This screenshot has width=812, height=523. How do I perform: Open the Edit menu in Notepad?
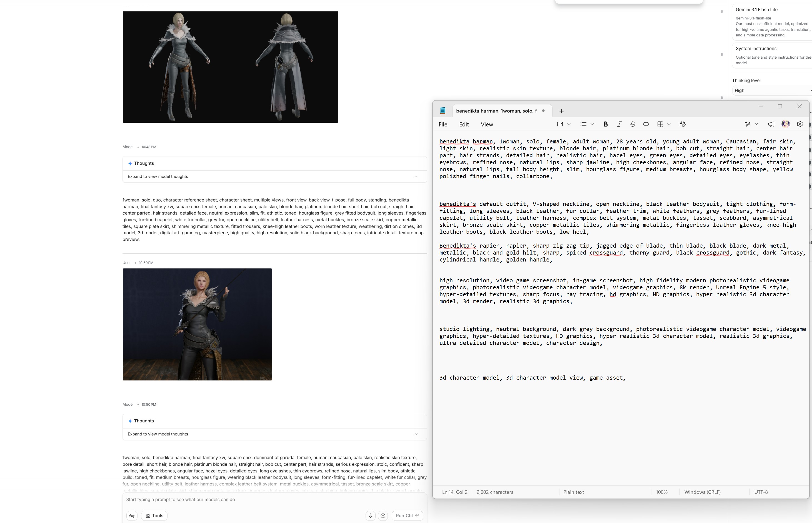tap(464, 124)
